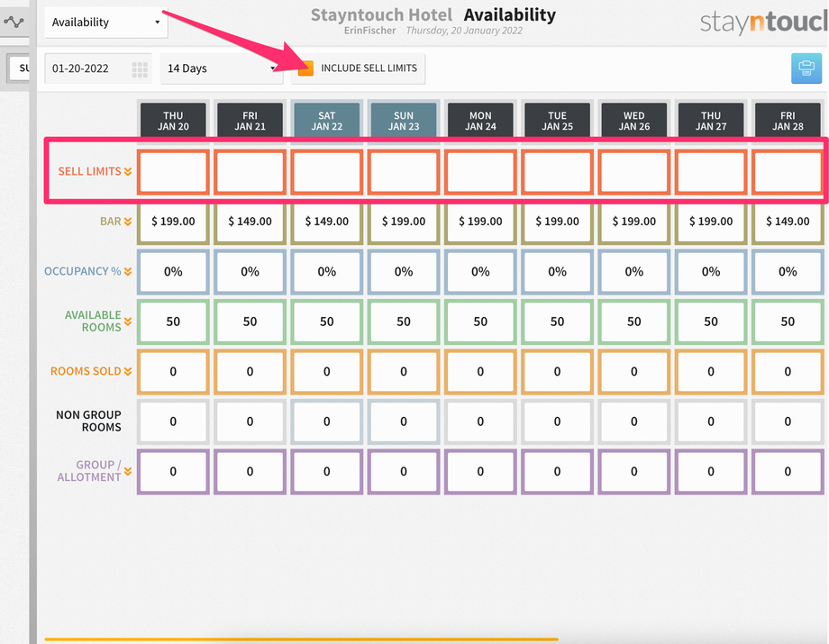The height and width of the screenshot is (644, 829).
Task: Click BAR rate $ 149.00 for Sat Jan 22
Action: coord(327,222)
